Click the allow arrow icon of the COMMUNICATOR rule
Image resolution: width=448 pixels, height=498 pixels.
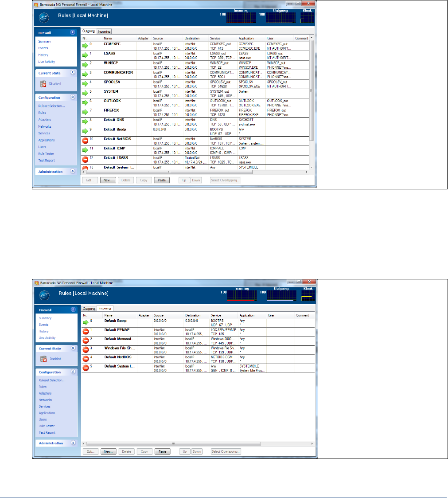coord(85,75)
